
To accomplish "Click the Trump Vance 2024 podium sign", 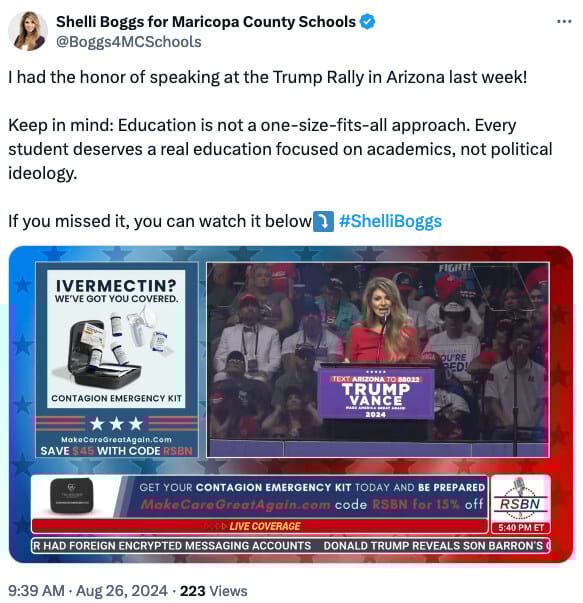I will (376, 394).
